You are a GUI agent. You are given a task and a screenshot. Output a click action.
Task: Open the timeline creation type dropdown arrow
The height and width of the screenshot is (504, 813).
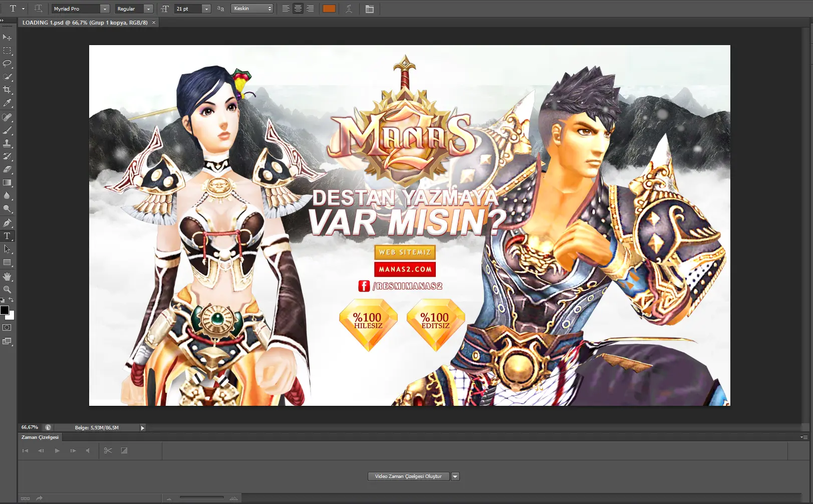[455, 476]
